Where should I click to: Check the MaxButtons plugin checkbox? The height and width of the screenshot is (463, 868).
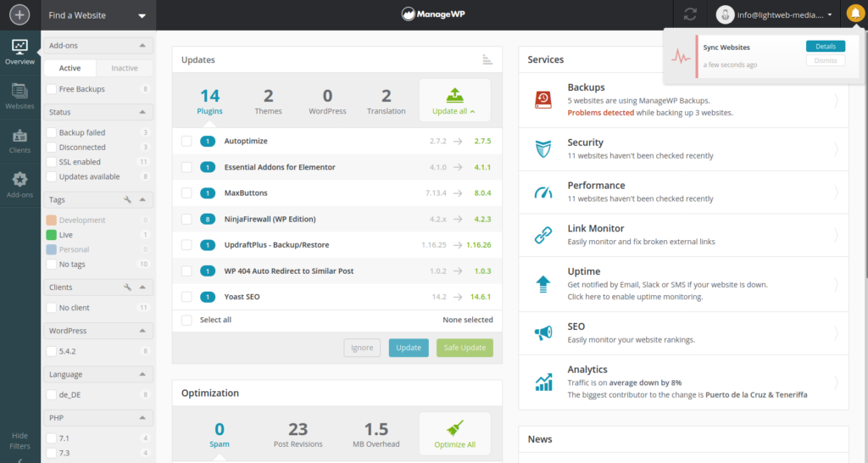click(x=186, y=192)
